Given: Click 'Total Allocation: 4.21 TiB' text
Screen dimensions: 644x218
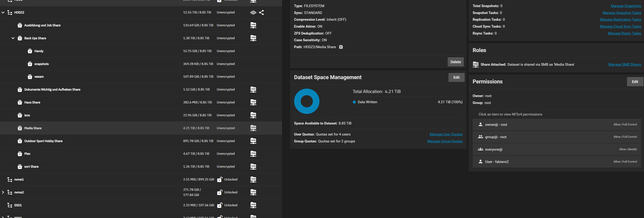Looking at the screenshot, I should [x=377, y=92].
